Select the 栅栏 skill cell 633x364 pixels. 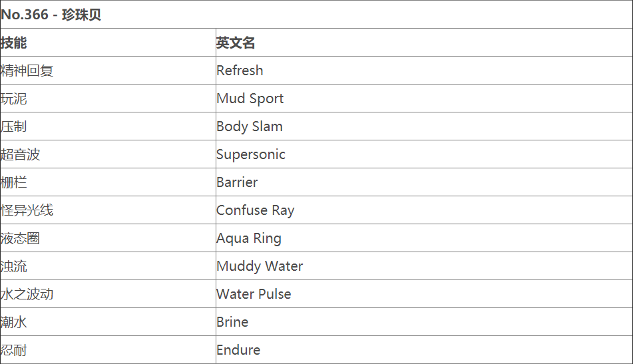pos(14,182)
